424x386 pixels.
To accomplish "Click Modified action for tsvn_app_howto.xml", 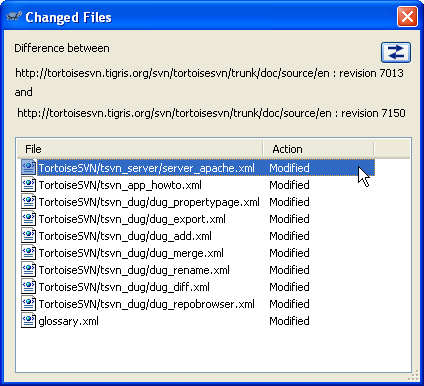I will (289, 185).
